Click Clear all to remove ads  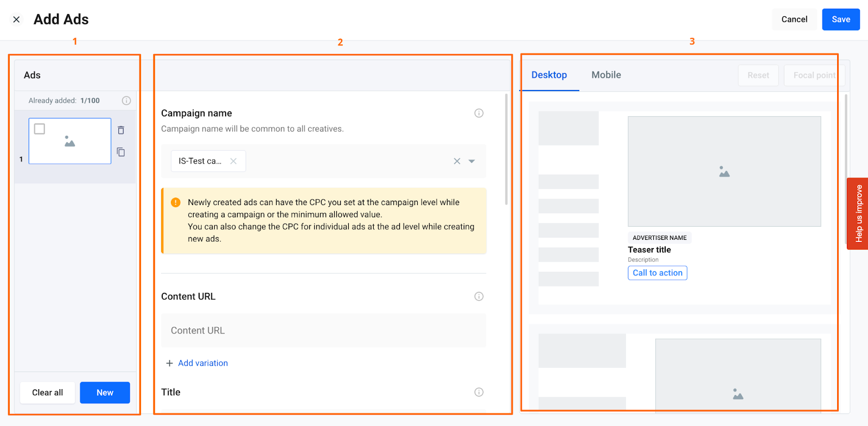point(47,392)
